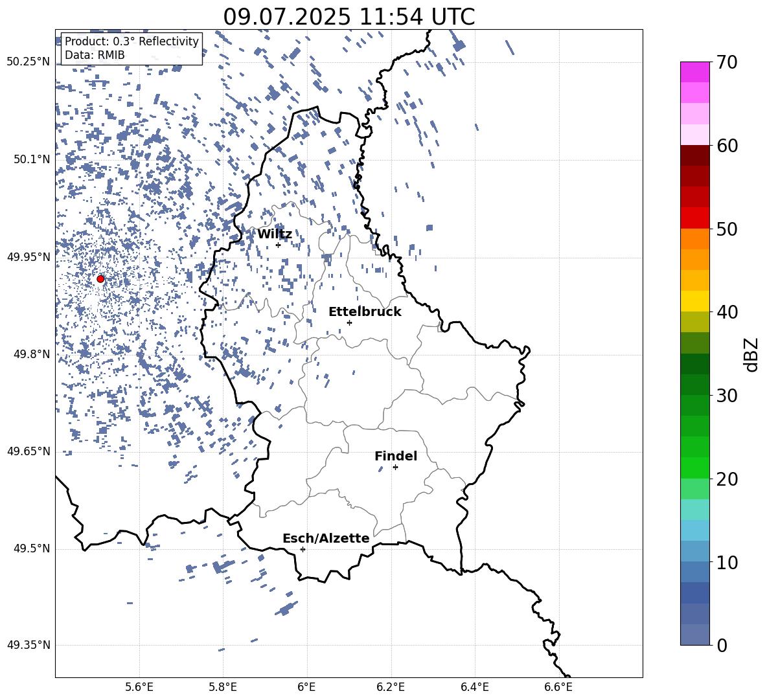Screen dimensions: 767x700
Task: Click the 5.6°E longitude label
Action: click(139, 687)
